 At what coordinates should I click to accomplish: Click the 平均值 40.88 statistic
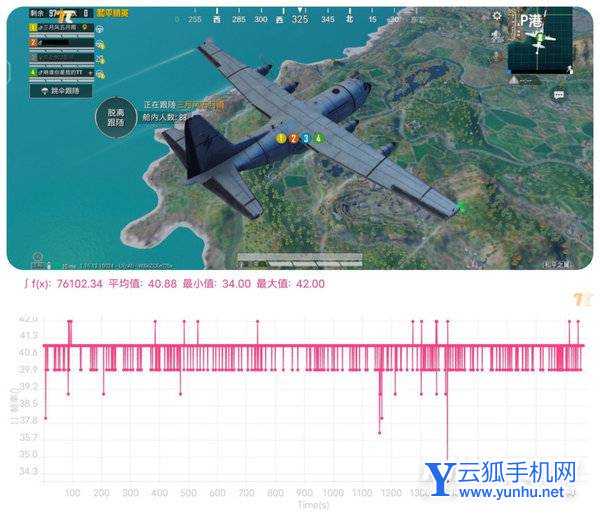pos(143,284)
